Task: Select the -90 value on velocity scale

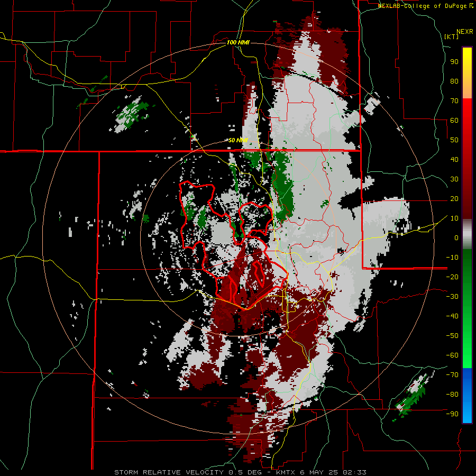Action: point(453,414)
